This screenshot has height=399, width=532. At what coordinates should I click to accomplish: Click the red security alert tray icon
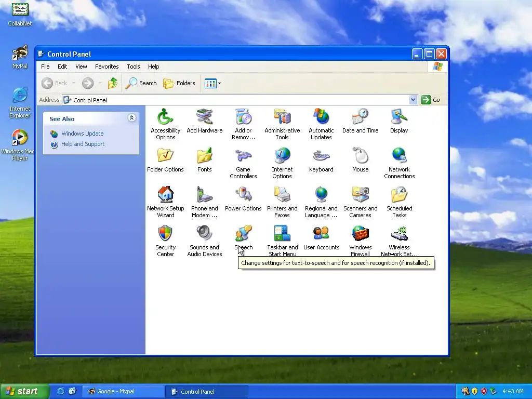pyautogui.click(x=484, y=391)
